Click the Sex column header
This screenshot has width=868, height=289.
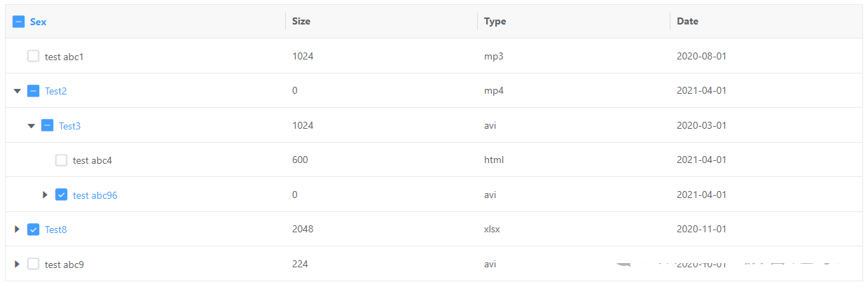coord(39,22)
